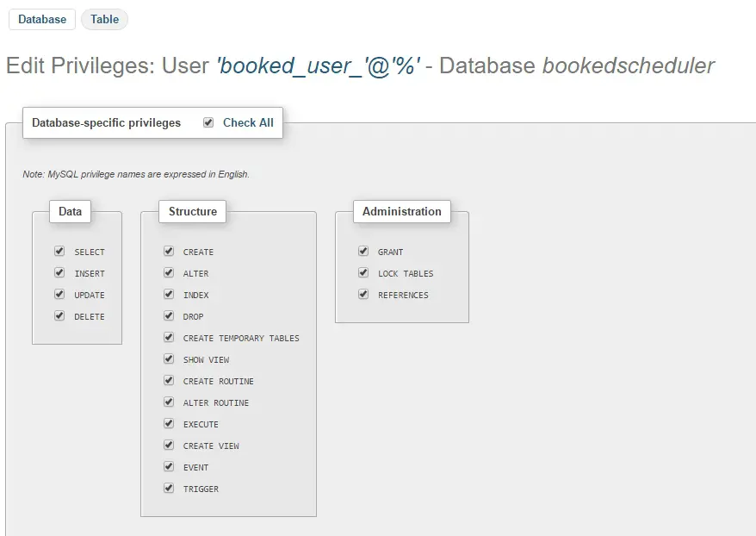Toggle the INDEX privilege checkbox
Image resolution: width=756 pixels, height=536 pixels.
(x=169, y=295)
